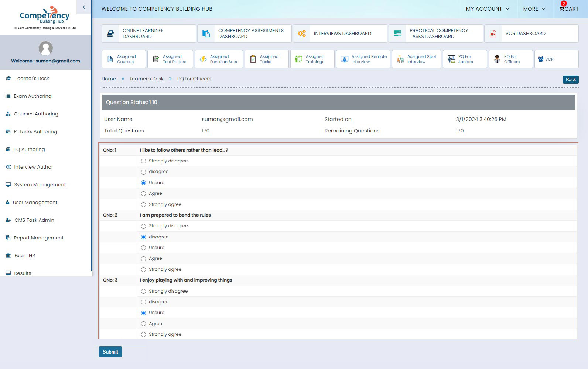Select Agree for question 2
This screenshot has height=369, width=588.
tap(143, 259)
